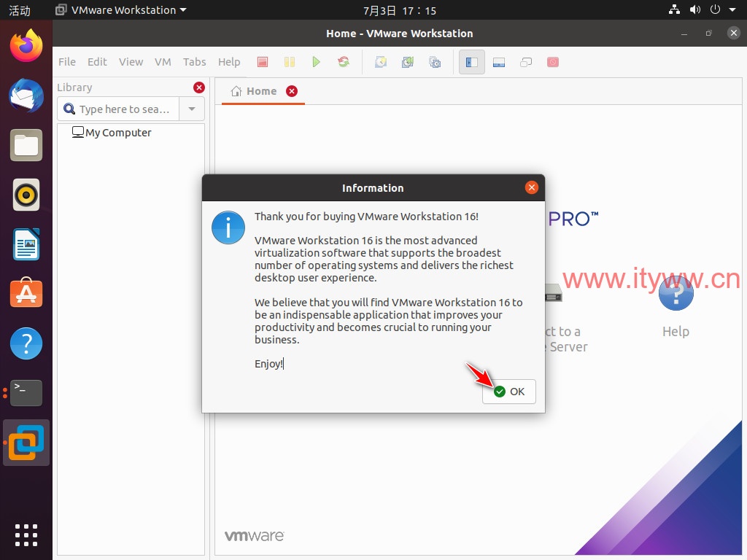
Task: Click the date and time clock
Action: (399, 10)
